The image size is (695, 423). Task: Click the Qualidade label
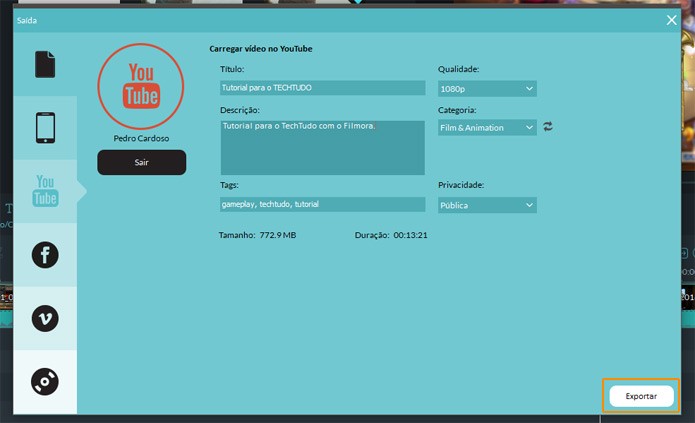click(458, 69)
